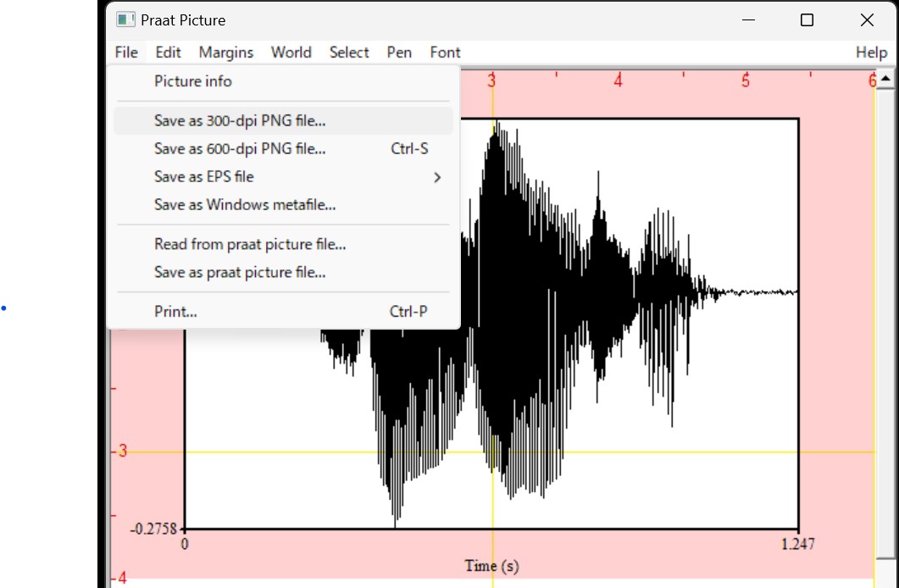Choose Save as 300-dpi PNG file
The height and width of the screenshot is (588, 899).
click(240, 120)
